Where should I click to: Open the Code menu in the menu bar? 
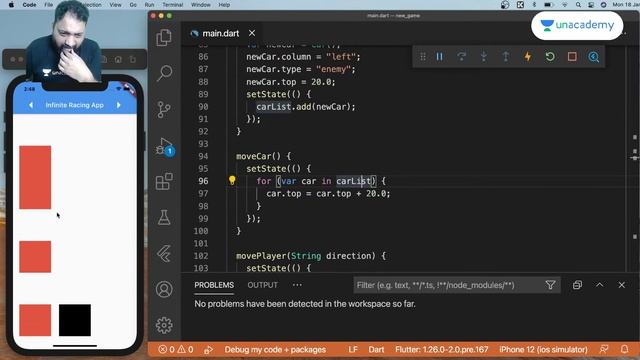pos(29,5)
